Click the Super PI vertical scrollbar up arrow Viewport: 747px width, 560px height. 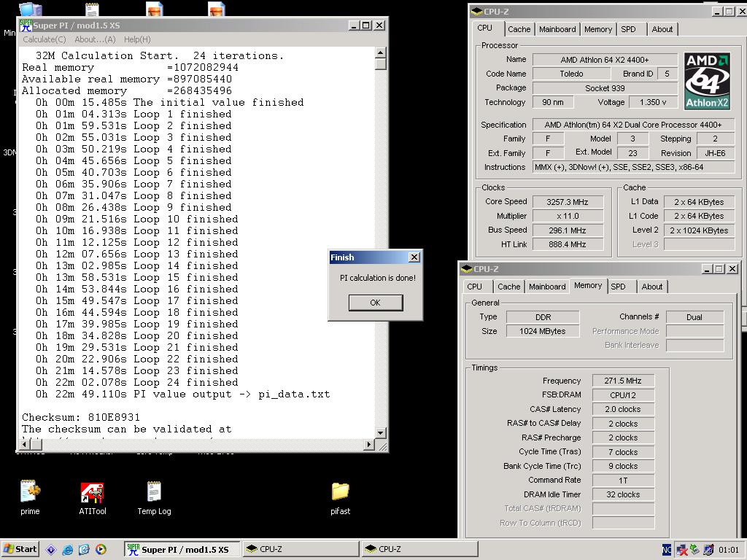(380, 52)
